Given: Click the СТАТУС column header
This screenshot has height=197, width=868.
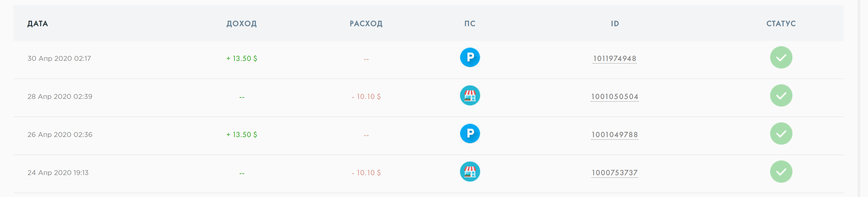Looking at the screenshot, I should click(x=781, y=24).
